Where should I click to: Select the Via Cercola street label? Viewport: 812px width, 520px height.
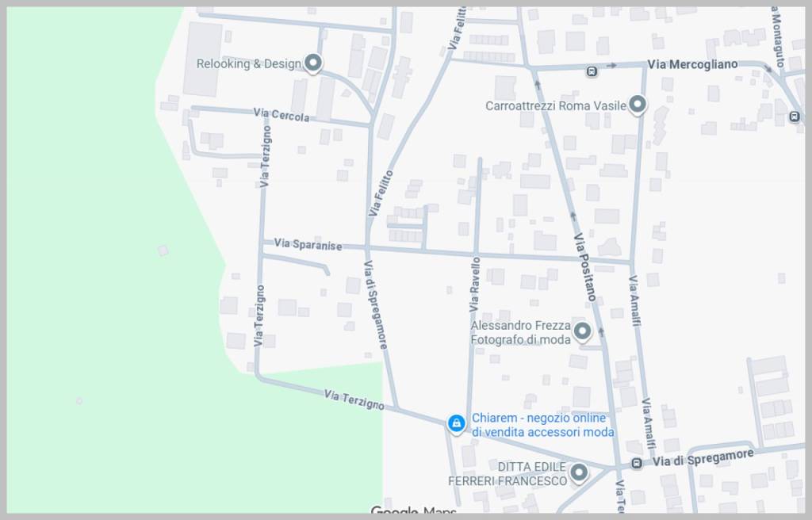(282, 114)
